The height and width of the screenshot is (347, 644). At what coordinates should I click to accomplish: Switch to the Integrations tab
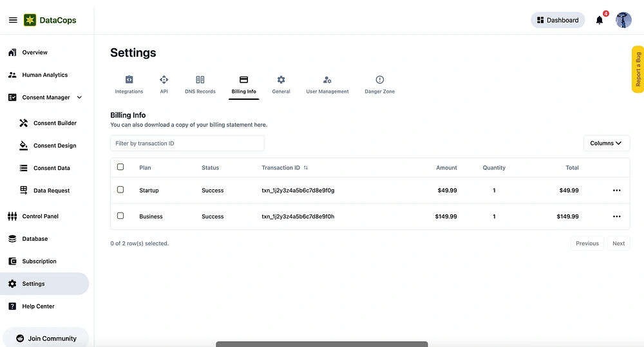[129, 85]
